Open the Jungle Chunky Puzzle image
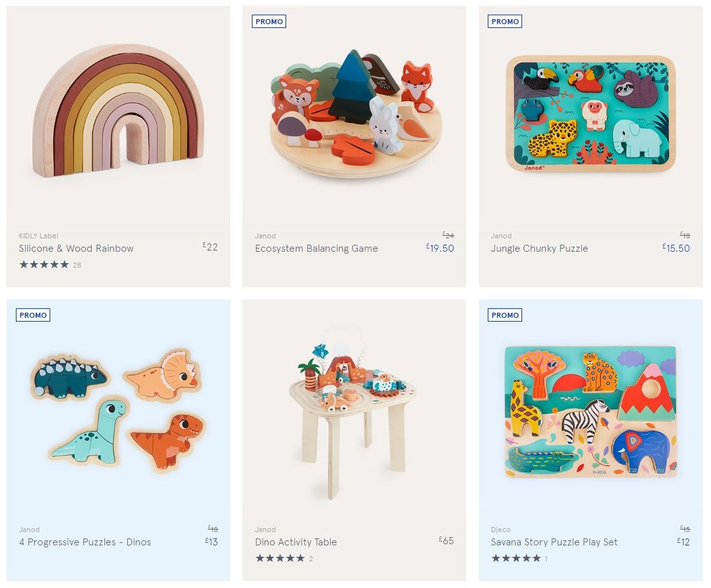711x588 pixels. [590, 113]
